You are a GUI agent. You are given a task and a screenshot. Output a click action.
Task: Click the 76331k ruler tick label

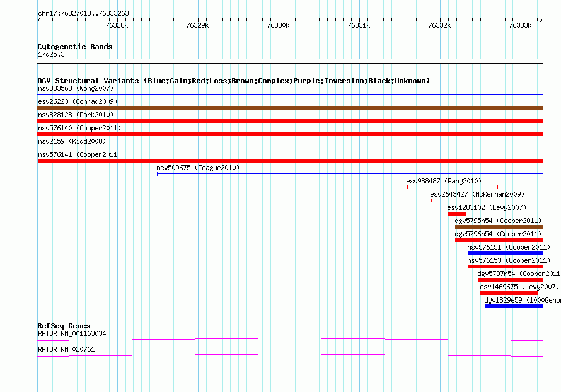tap(359, 25)
